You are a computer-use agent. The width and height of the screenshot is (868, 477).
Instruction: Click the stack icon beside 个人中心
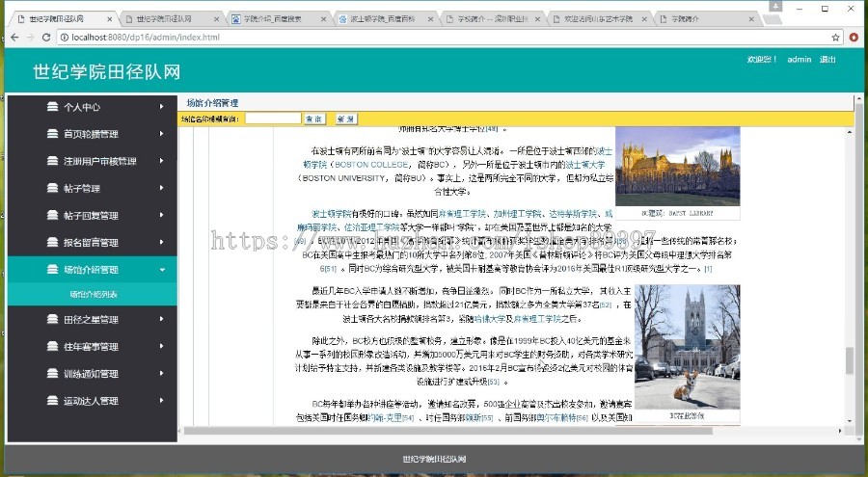pos(53,107)
